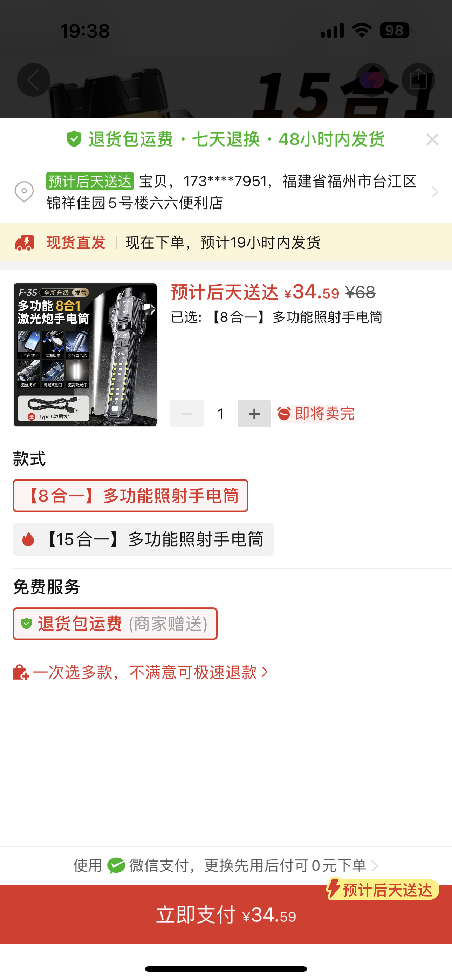Viewport: 452px width, 980px height.
Task: Tap the flame icon on 15合一 option
Action: tap(28, 539)
